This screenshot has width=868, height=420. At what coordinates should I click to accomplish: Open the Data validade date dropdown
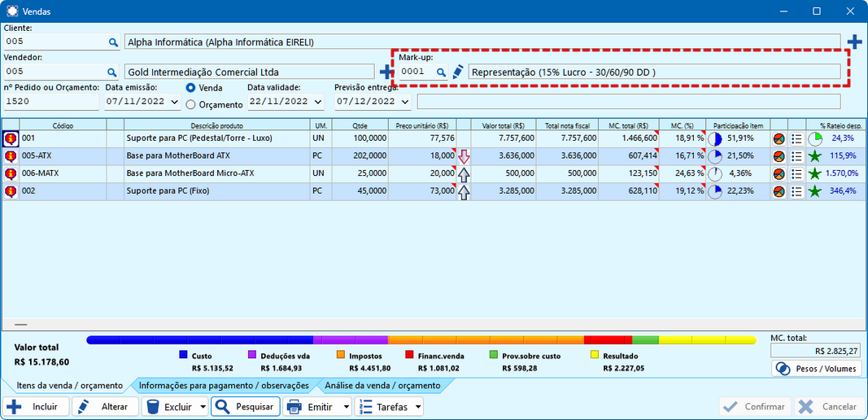[318, 102]
